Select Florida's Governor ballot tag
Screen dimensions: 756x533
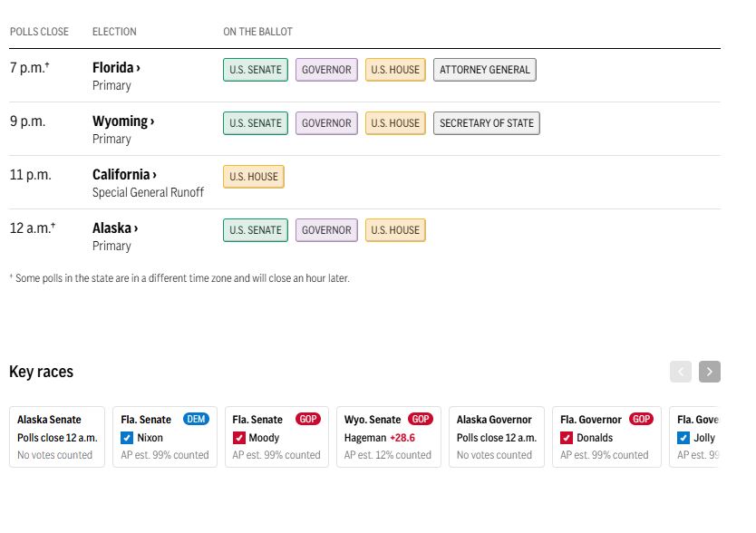click(x=326, y=70)
